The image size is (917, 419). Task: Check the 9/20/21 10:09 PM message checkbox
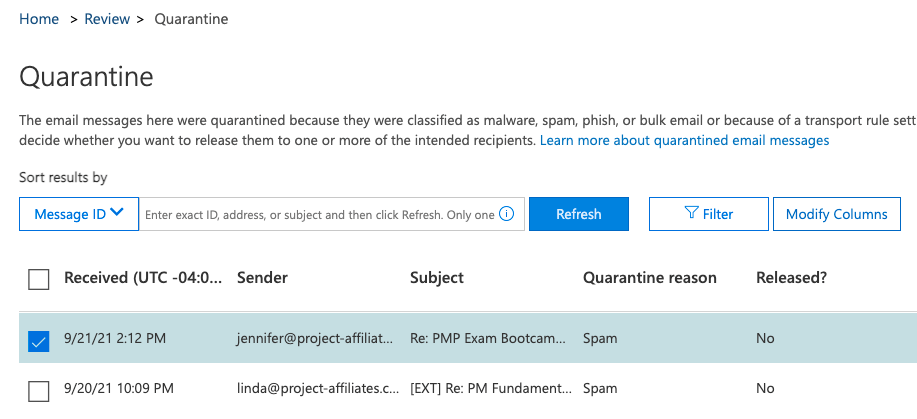(x=39, y=391)
